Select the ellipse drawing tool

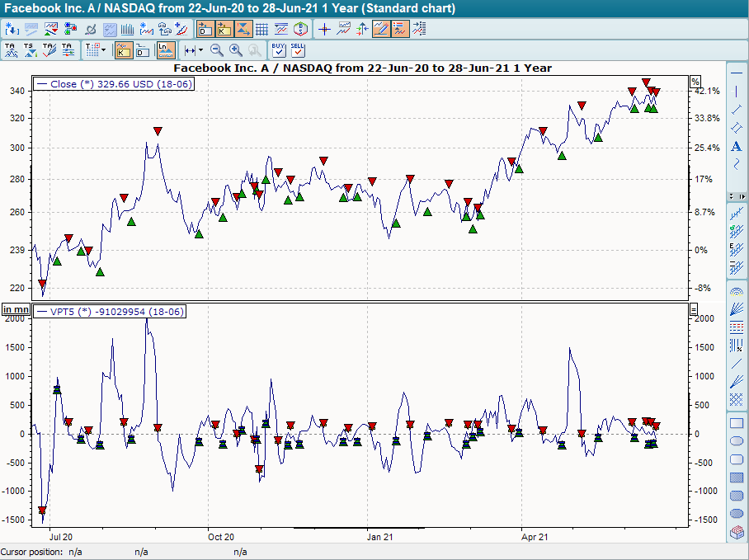coord(737,440)
